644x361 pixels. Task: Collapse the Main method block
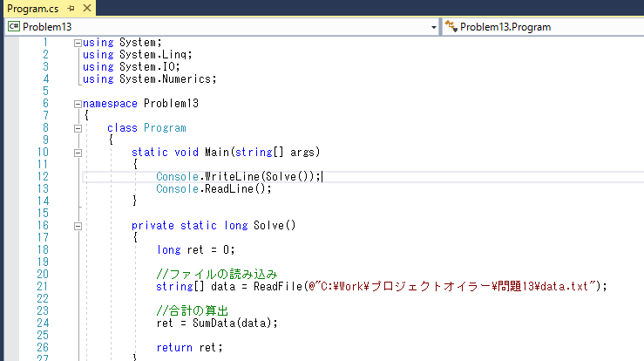pyautogui.click(x=78, y=153)
